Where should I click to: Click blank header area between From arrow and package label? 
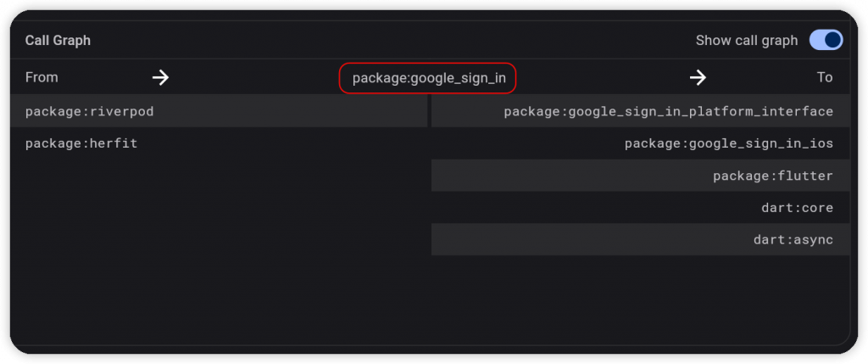tap(254, 77)
